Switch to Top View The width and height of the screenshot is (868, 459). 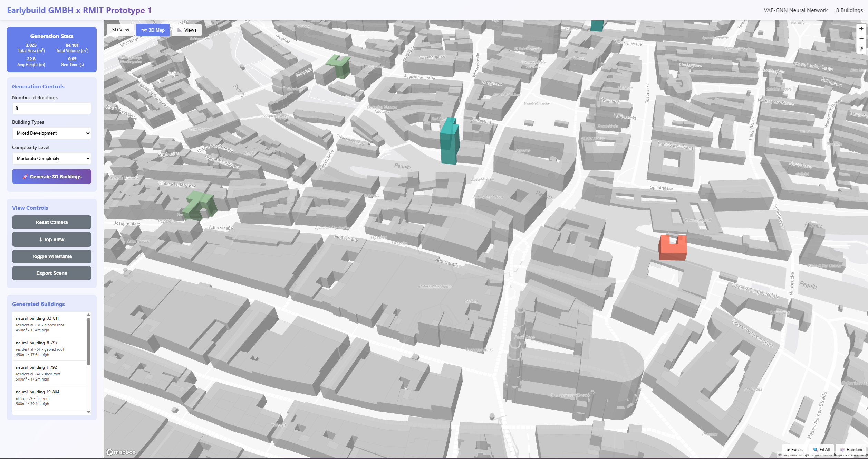52,240
